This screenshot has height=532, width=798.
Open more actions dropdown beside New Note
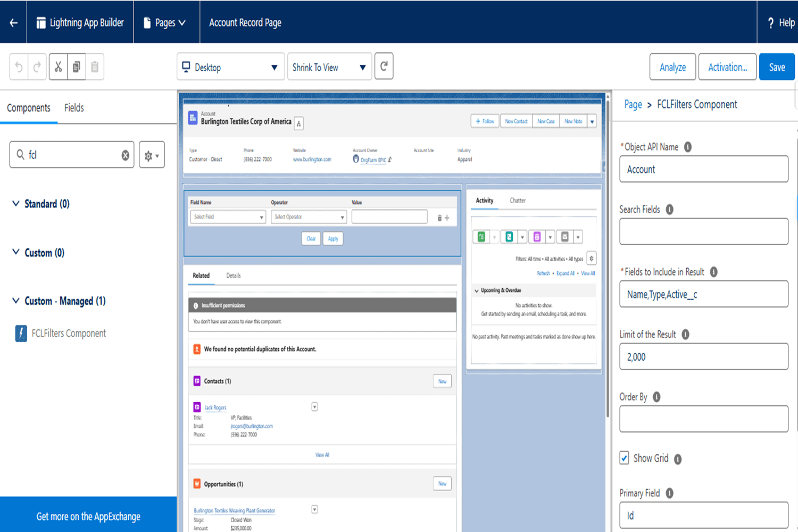pos(592,121)
